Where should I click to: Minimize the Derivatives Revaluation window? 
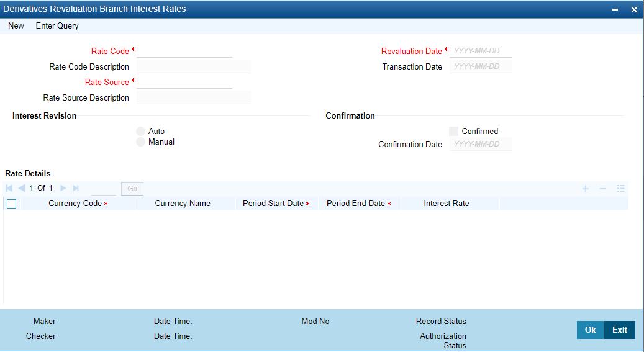(615, 9)
